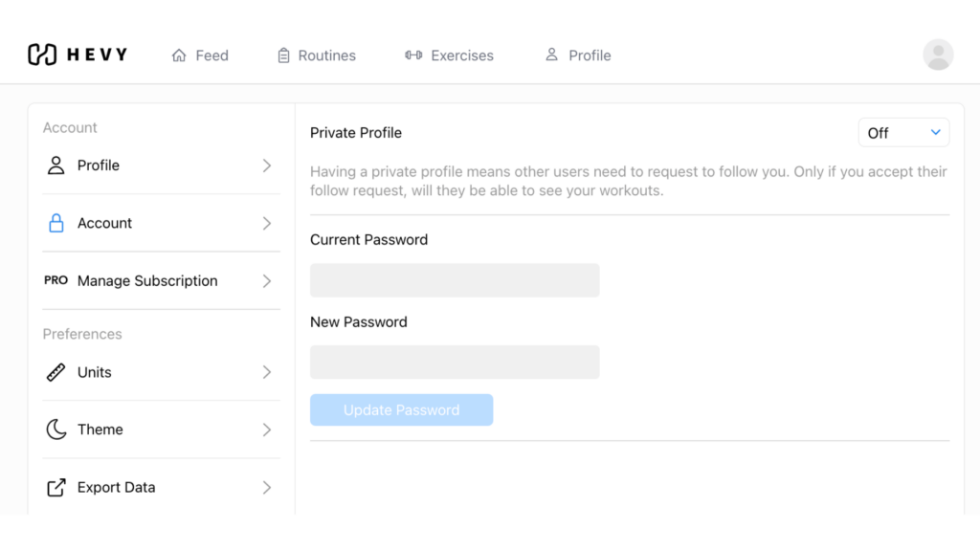Click the Hevy logo icon
This screenshot has height=551, width=980.
[42, 55]
